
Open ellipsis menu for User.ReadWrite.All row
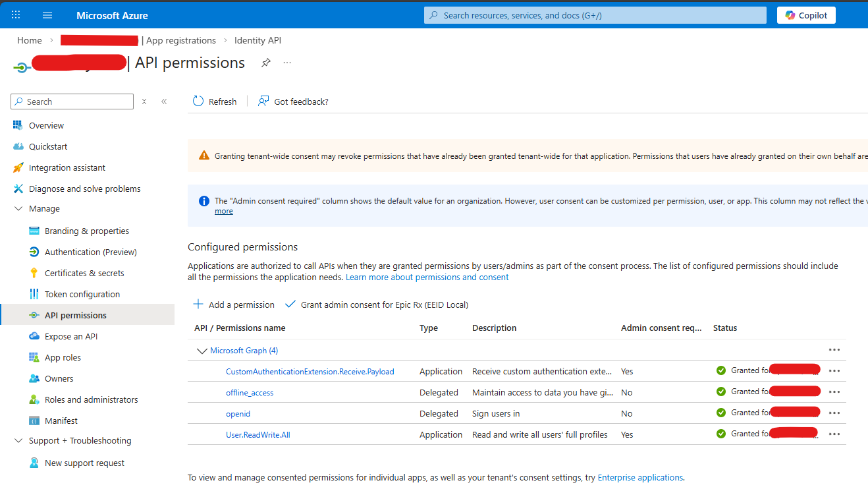(x=834, y=434)
